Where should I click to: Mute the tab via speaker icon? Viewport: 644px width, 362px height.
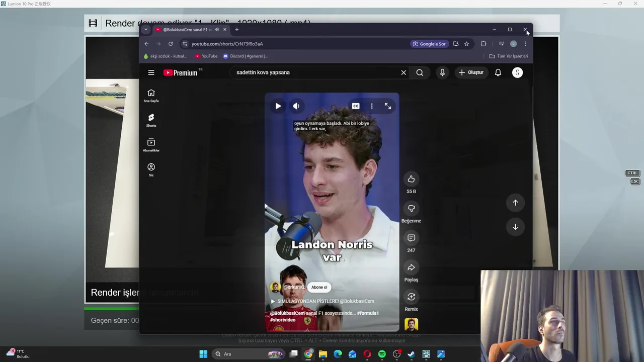[217, 30]
